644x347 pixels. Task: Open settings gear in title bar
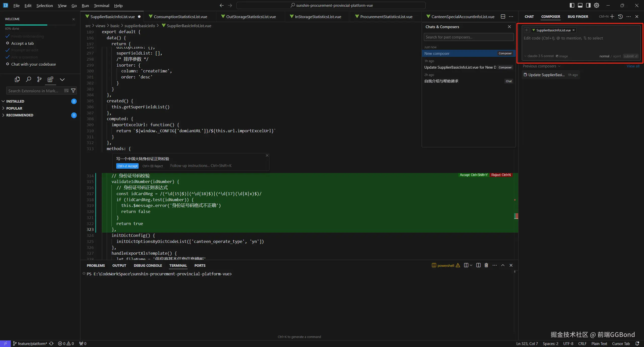pyautogui.click(x=596, y=5)
